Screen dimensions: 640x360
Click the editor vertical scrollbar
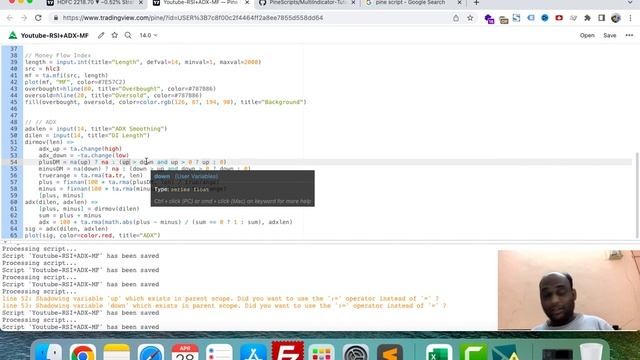pyautogui.click(x=637, y=195)
